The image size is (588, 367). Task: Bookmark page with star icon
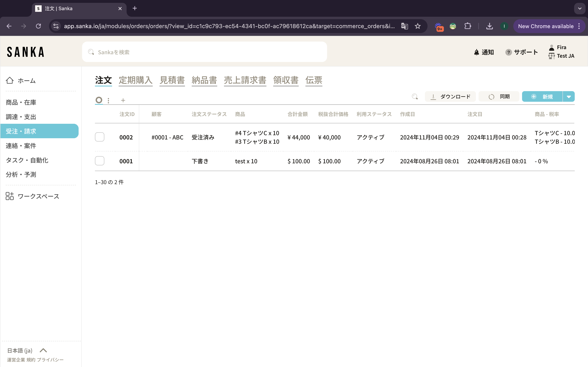coord(418,26)
